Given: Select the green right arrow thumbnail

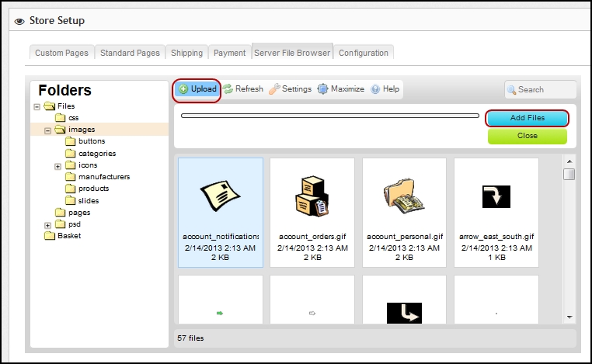Looking at the screenshot, I should [220, 313].
